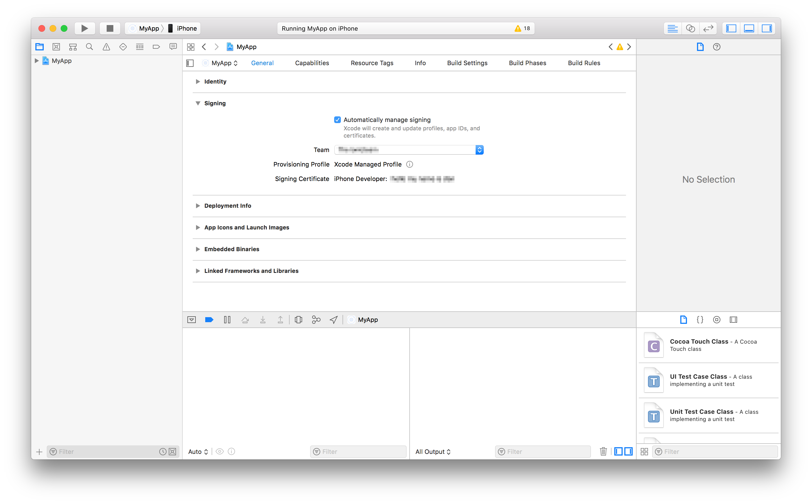
Task: Click the Version Editor icon in top-right
Action: (708, 28)
